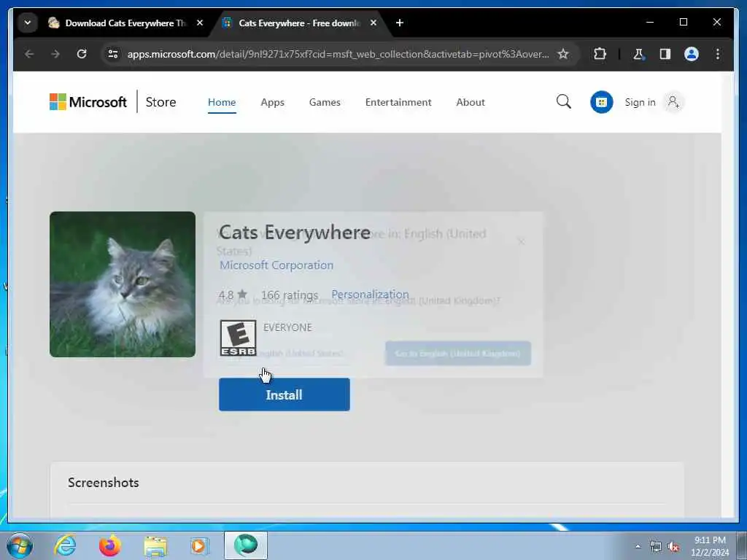This screenshot has height=560, width=747.
Task: Open File Explorer from taskbar
Action: pyautogui.click(x=155, y=545)
